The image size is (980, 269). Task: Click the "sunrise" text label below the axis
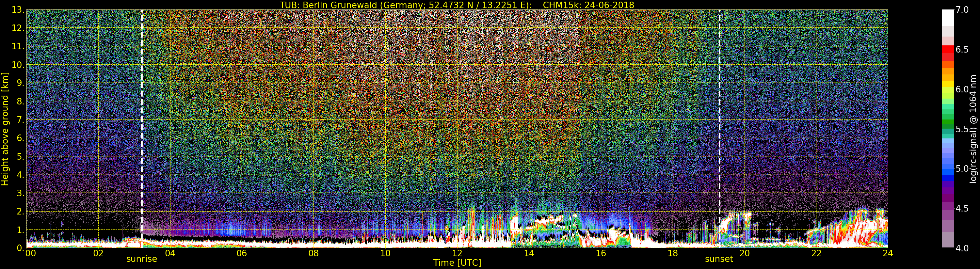click(141, 259)
